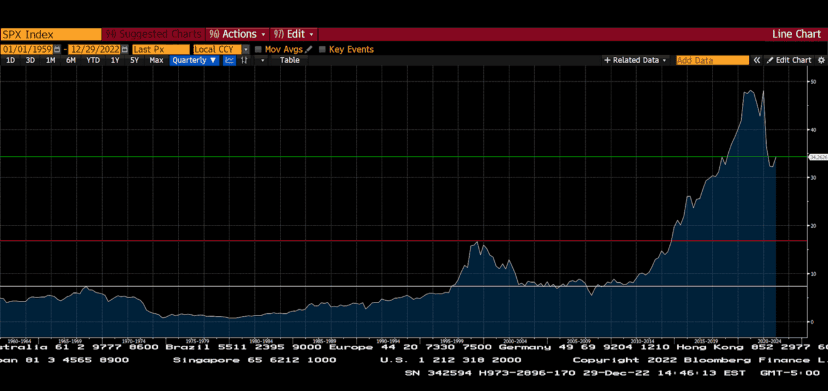Enable the Key Events checkbox
828x391 pixels.
[x=322, y=49]
